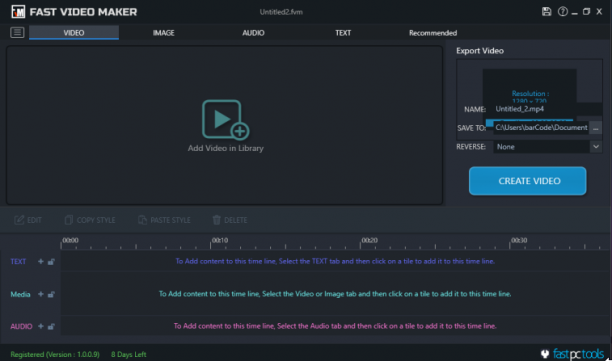This screenshot has height=361, width=612.
Task: Click the CREATE VIDEO button
Action: (528, 181)
